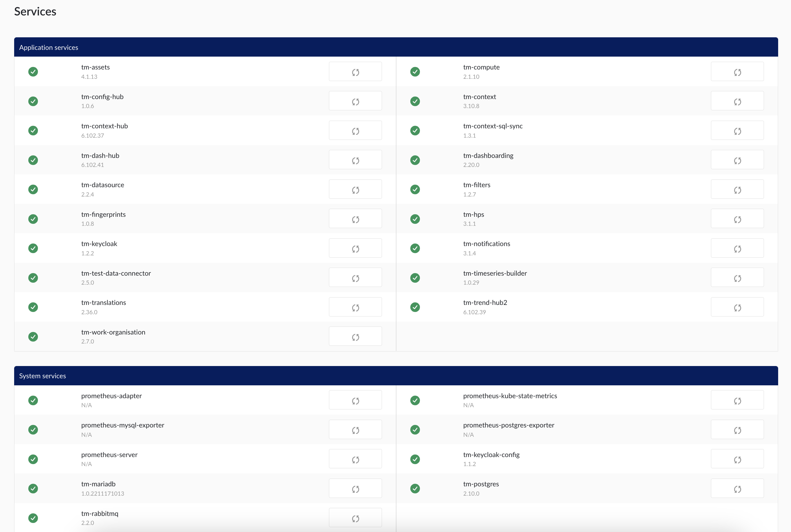Image resolution: width=791 pixels, height=532 pixels.
Task: Click tm-work-organisation status check icon
Action: (x=33, y=336)
